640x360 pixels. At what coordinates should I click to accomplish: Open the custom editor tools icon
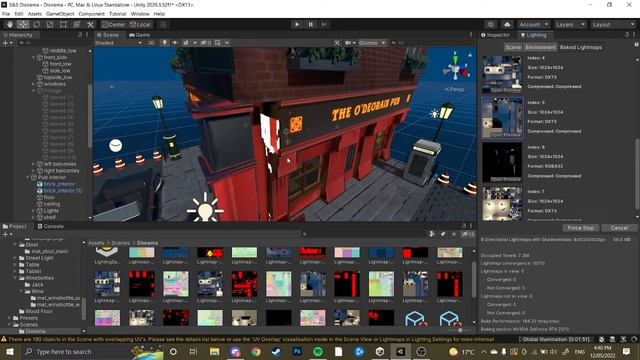90,24
